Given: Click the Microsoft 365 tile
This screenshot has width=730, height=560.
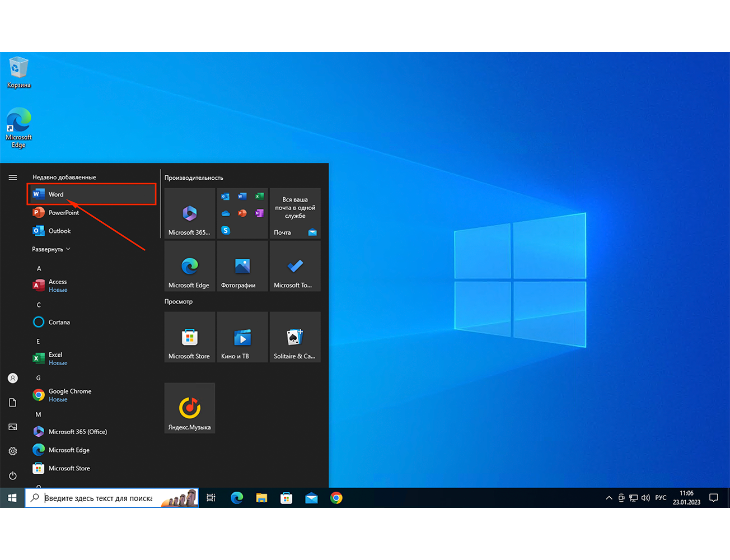Looking at the screenshot, I should click(x=190, y=213).
